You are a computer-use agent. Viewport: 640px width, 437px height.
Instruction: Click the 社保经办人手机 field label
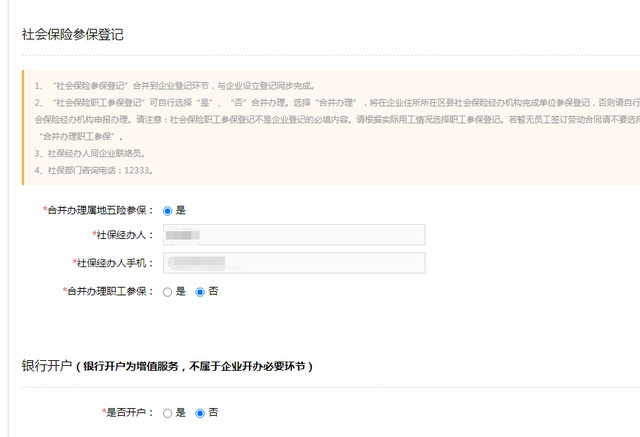(114, 263)
